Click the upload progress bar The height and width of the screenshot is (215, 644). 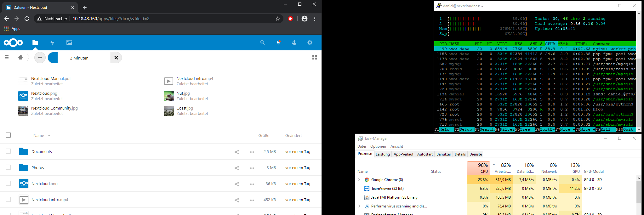click(79, 58)
